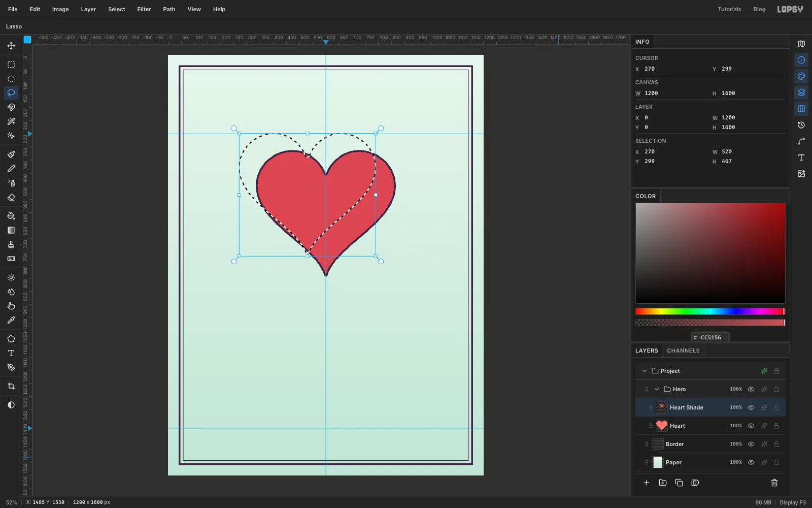Select the Clone Stamp tool
Screen dimensions: 812x508
[11, 244]
